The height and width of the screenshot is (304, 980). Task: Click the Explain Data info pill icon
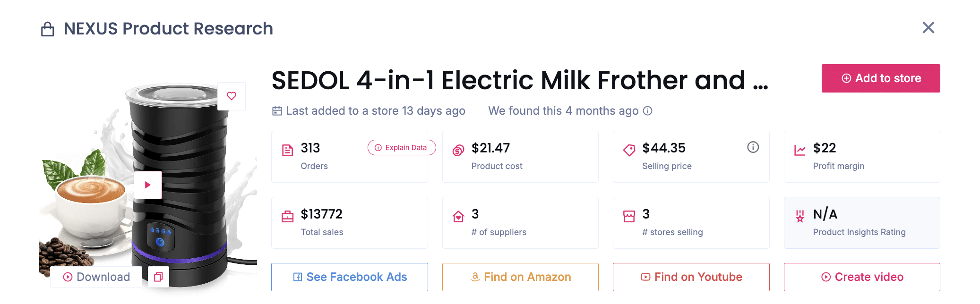(x=377, y=147)
